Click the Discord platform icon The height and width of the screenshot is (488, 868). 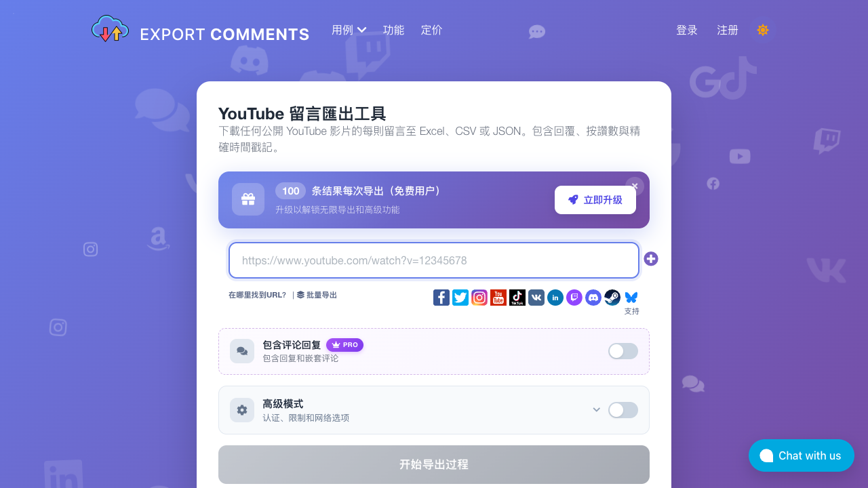pos(593,298)
